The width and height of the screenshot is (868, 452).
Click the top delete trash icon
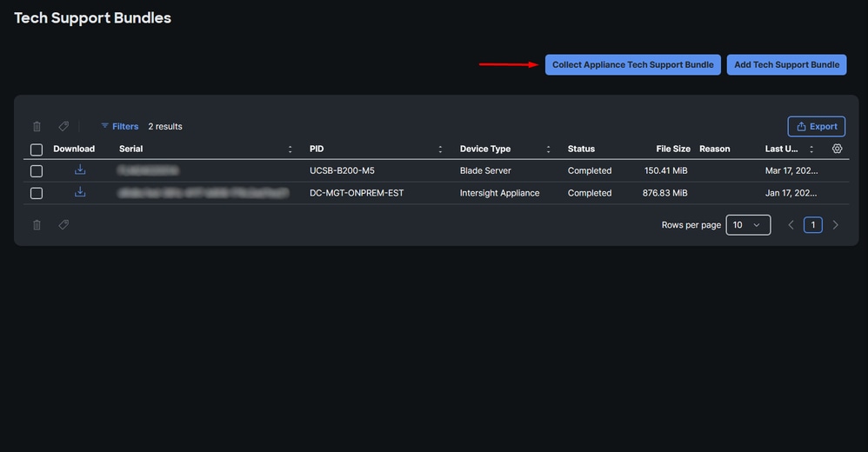pos(37,127)
